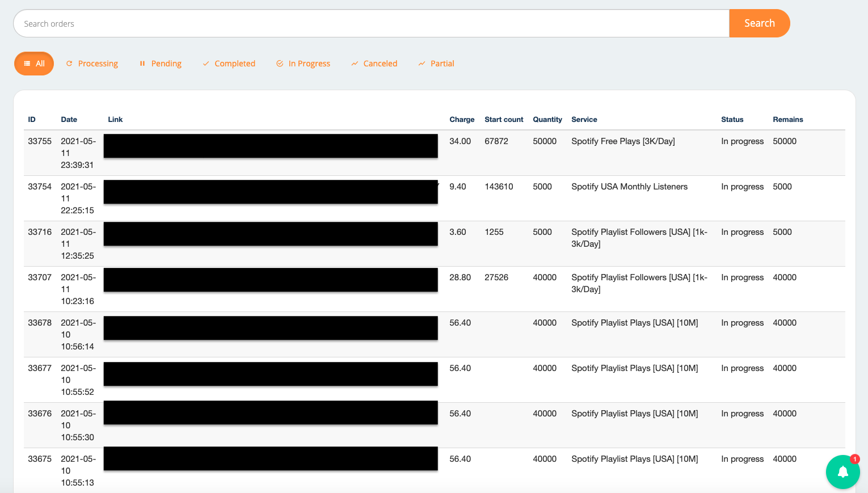
Task: Click the Link column header
Action: [x=115, y=119]
